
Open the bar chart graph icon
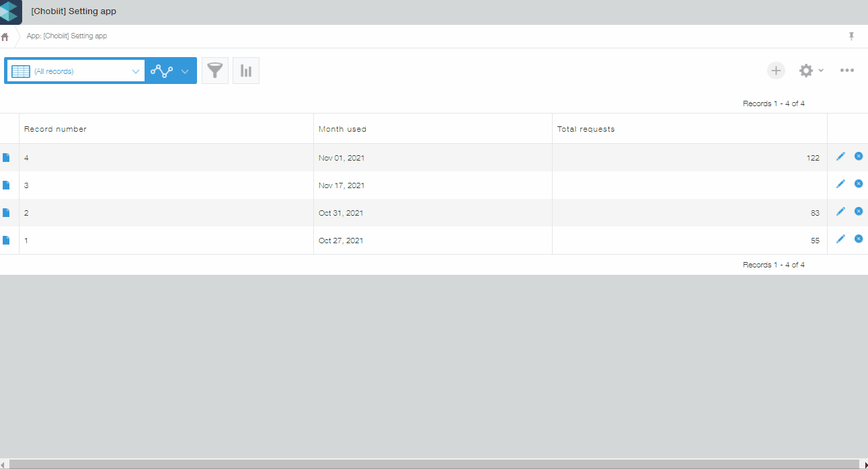point(246,71)
